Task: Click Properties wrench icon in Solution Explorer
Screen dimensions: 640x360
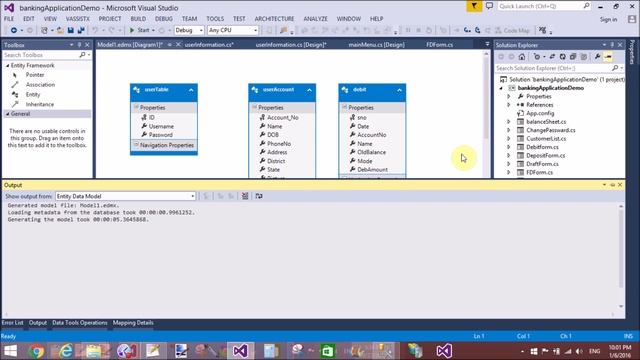Action: tap(598, 57)
